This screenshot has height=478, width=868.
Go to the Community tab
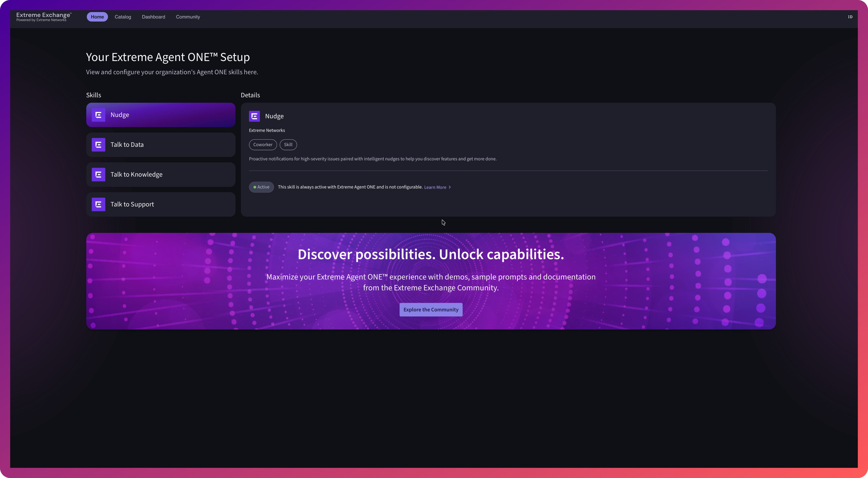(x=188, y=17)
